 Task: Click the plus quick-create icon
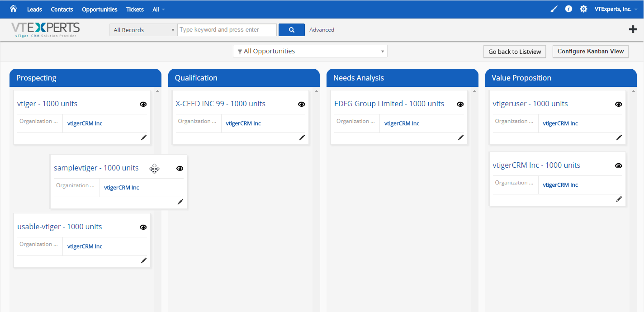(x=633, y=29)
